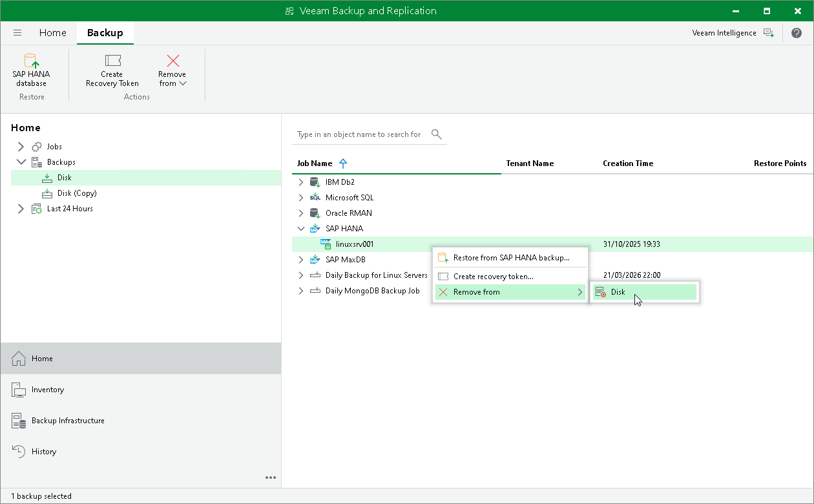
Task: Open the Remove from context submenu
Action: click(510, 292)
